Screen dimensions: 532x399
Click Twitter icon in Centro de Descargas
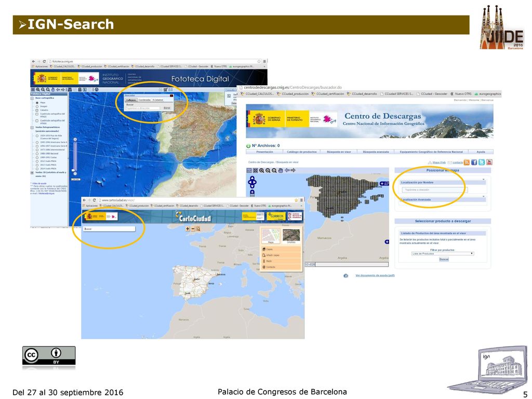click(x=482, y=163)
